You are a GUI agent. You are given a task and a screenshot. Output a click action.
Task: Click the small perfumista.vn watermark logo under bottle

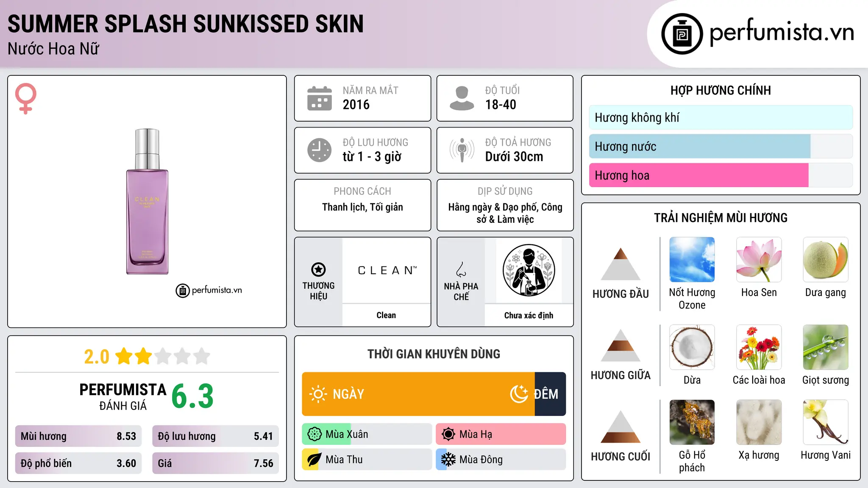point(209,291)
